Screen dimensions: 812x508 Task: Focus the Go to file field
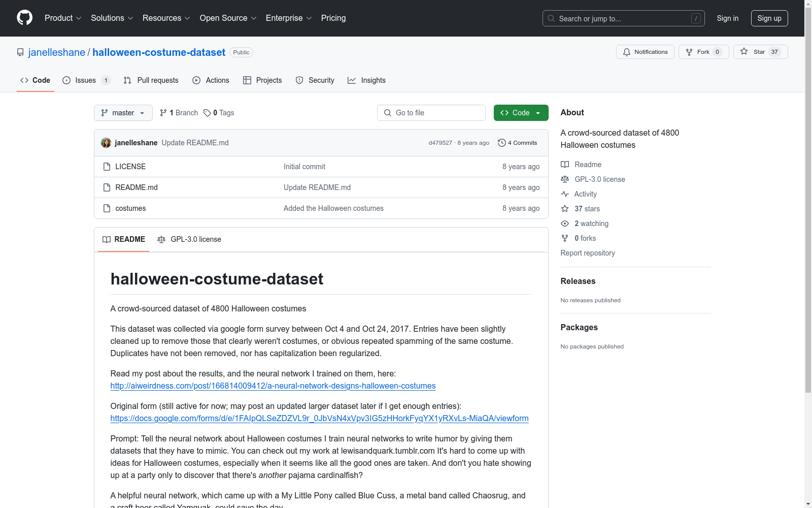pos(431,113)
